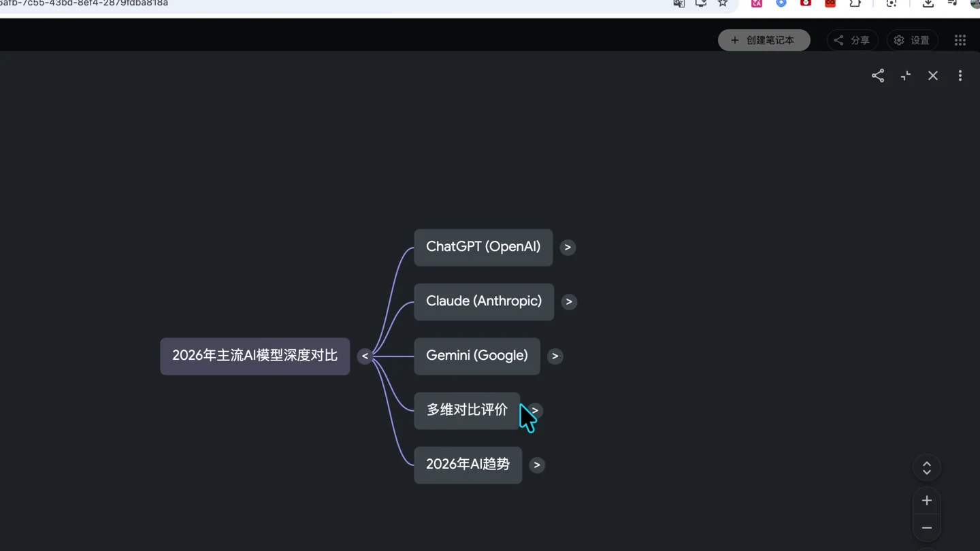Select the 2026年AI趋势 node
Image resolution: width=980 pixels, height=551 pixels.
point(468,465)
